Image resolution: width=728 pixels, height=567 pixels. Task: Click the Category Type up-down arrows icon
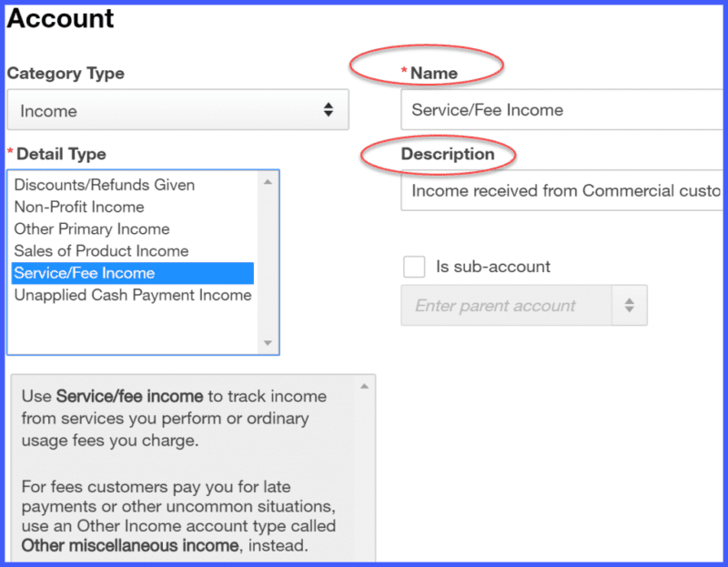pyautogui.click(x=329, y=110)
